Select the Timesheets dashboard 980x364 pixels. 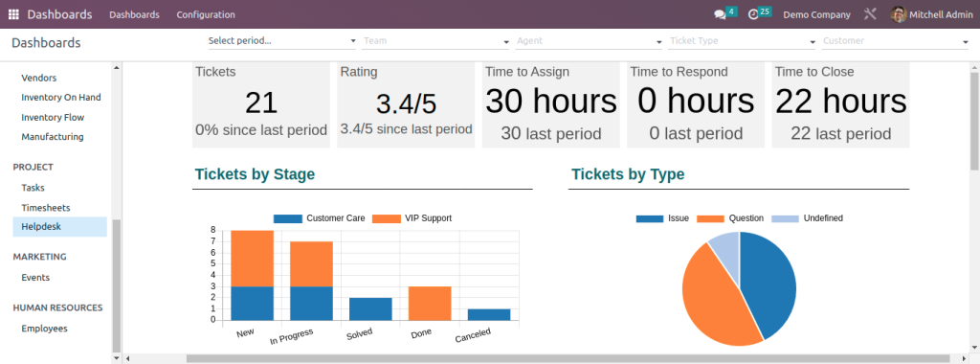(x=46, y=208)
